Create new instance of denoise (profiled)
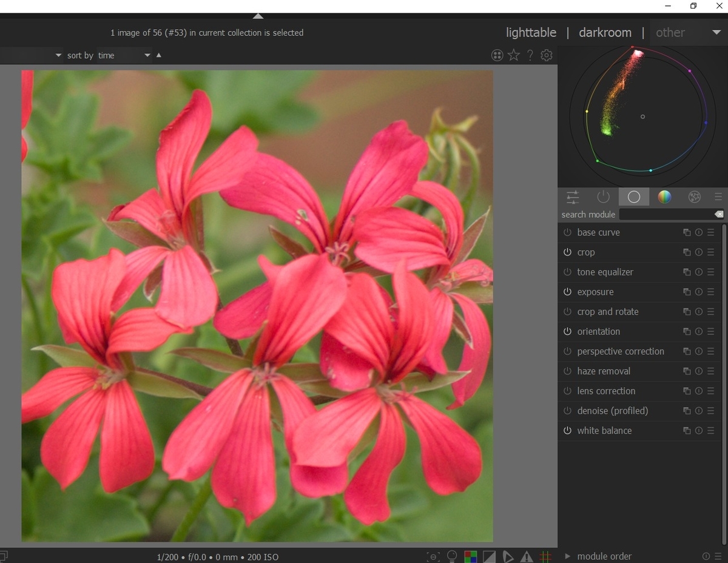The height and width of the screenshot is (563, 728). [687, 411]
